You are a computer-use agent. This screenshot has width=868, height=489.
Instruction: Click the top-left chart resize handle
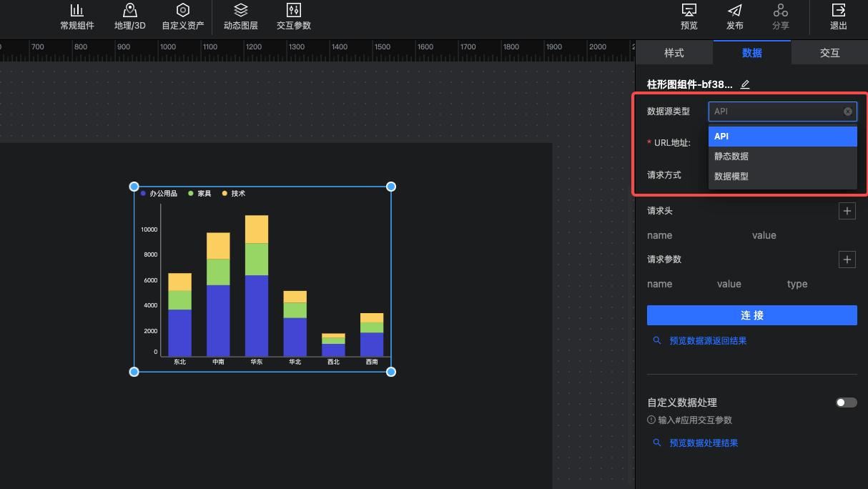[134, 187]
